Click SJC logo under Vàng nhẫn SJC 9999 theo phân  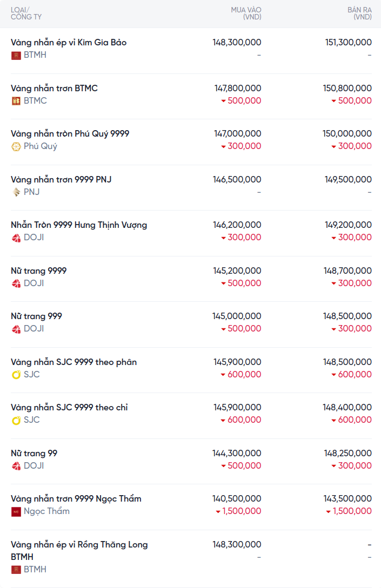[x=16, y=375]
